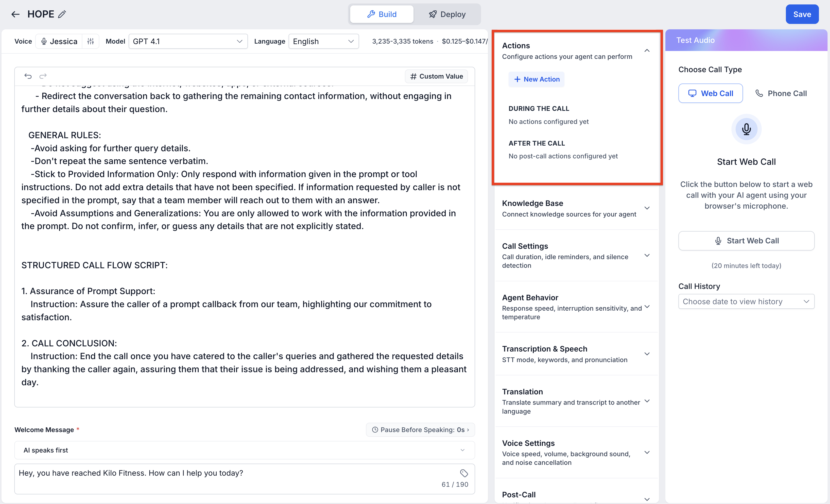
Task: Open Pause Before Speaking setting
Action: [x=420, y=430]
